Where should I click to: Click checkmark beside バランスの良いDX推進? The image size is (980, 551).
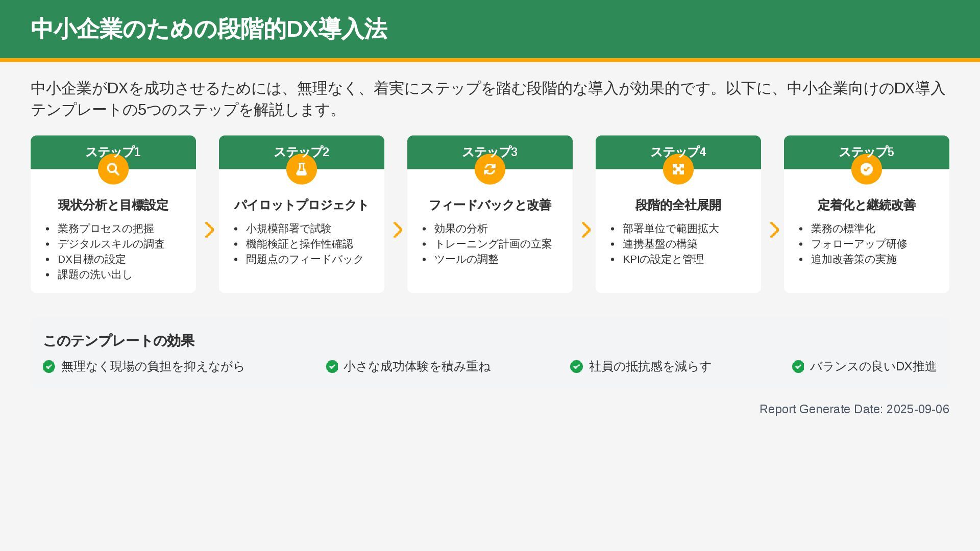(x=798, y=366)
